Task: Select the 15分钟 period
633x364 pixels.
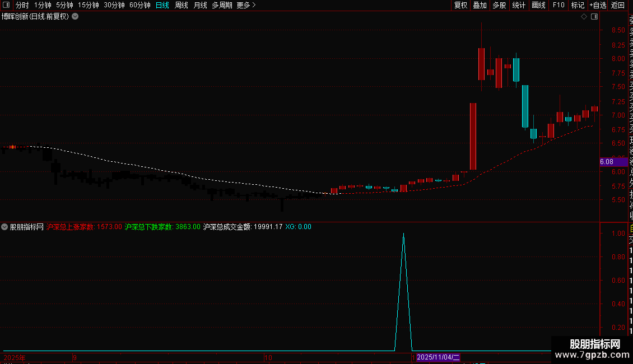Action: coord(88,5)
